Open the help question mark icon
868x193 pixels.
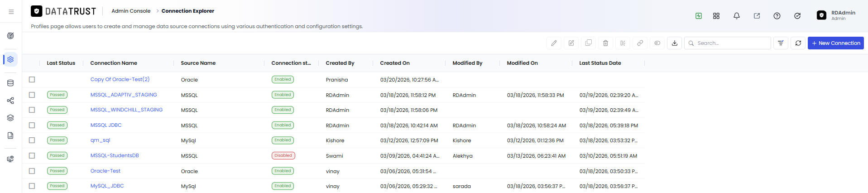pyautogui.click(x=777, y=16)
